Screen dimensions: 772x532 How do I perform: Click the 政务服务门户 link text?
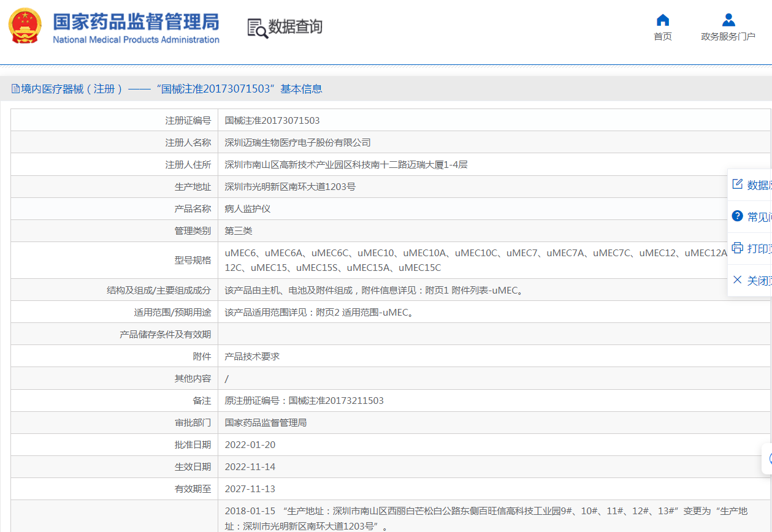(x=728, y=37)
